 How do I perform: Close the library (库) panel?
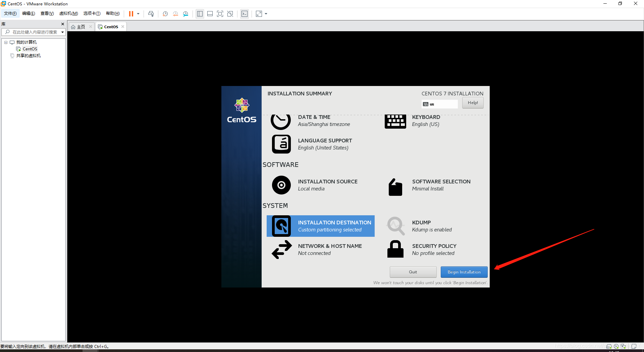point(62,24)
